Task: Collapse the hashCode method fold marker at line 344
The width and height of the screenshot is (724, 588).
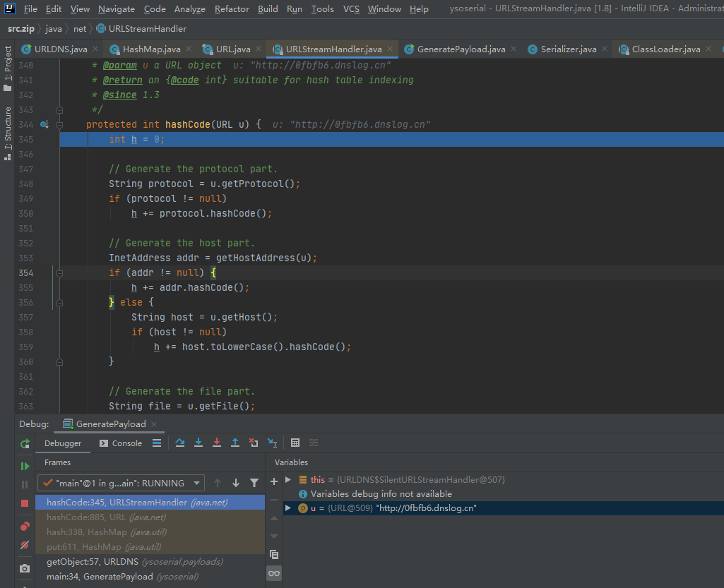Action: (x=59, y=125)
